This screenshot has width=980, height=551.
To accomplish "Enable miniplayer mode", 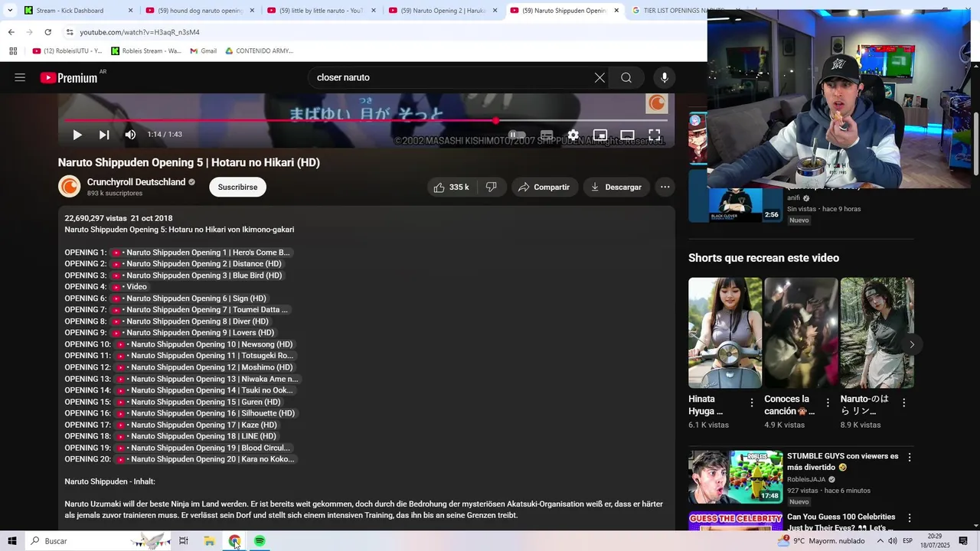I will (x=600, y=135).
